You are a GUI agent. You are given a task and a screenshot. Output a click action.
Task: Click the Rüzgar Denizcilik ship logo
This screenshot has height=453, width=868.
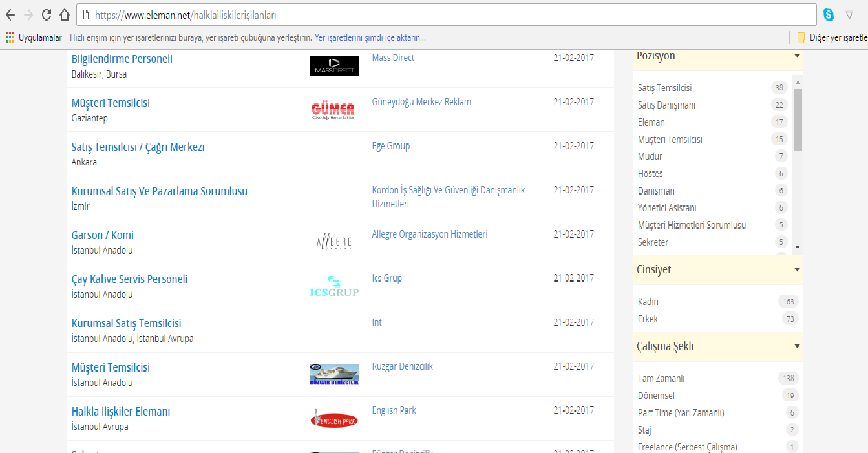coord(334,374)
